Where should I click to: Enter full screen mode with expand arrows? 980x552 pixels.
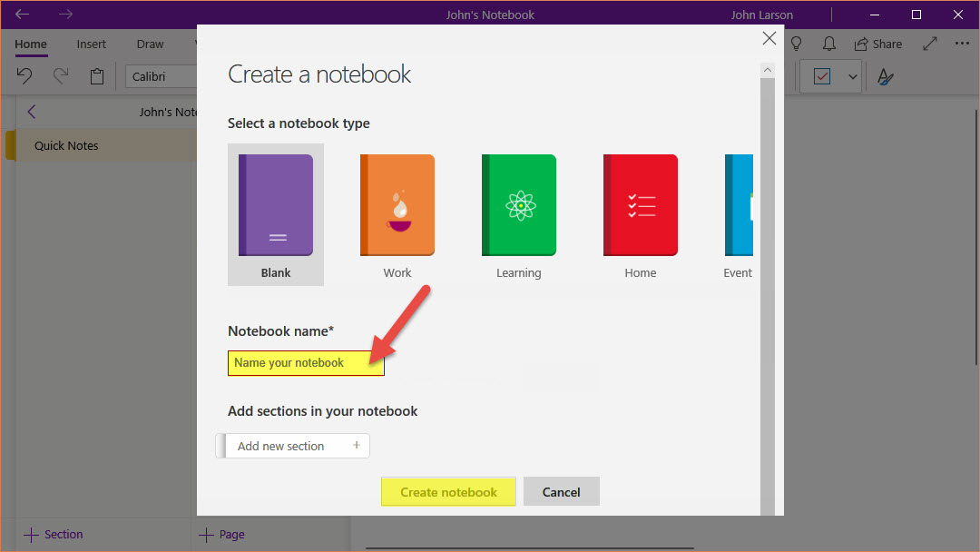[x=930, y=44]
